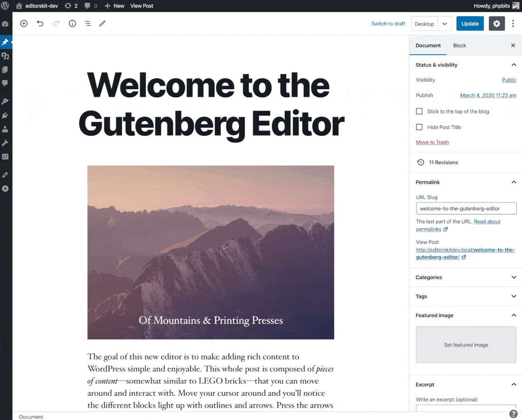Click the updates icon in admin bar
This screenshot has height=420, width=522.
click(x=71, y=6)
